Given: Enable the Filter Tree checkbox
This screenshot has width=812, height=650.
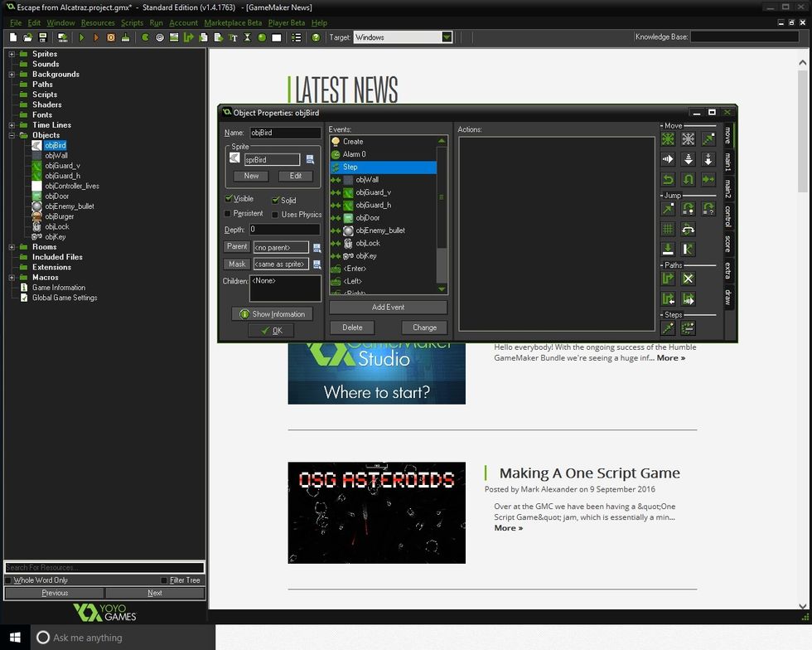Looking at the screenshot, I should (x=164, y=580).
